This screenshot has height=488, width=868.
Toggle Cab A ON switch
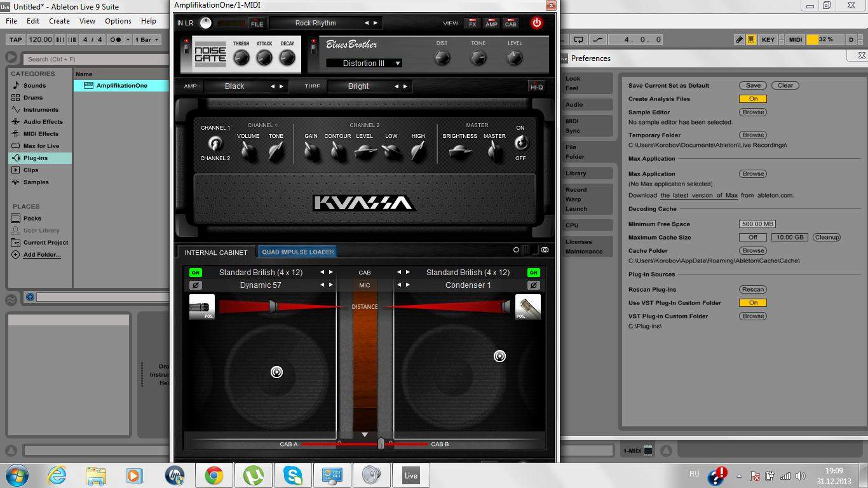tap(195, 273)
